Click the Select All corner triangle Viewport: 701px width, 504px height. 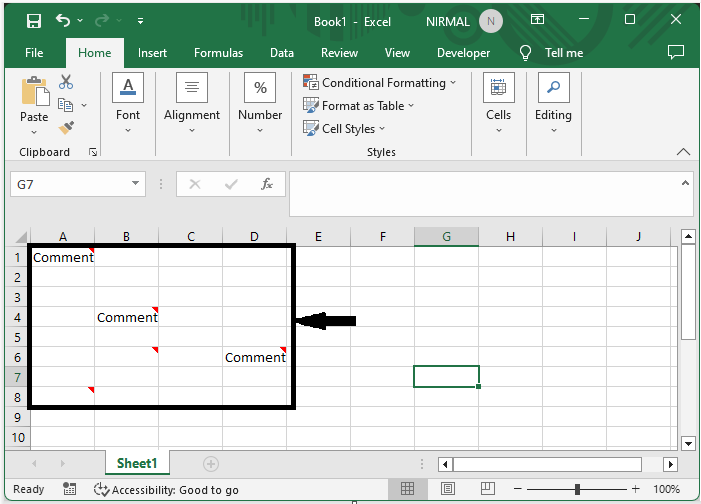coord(20,236)
